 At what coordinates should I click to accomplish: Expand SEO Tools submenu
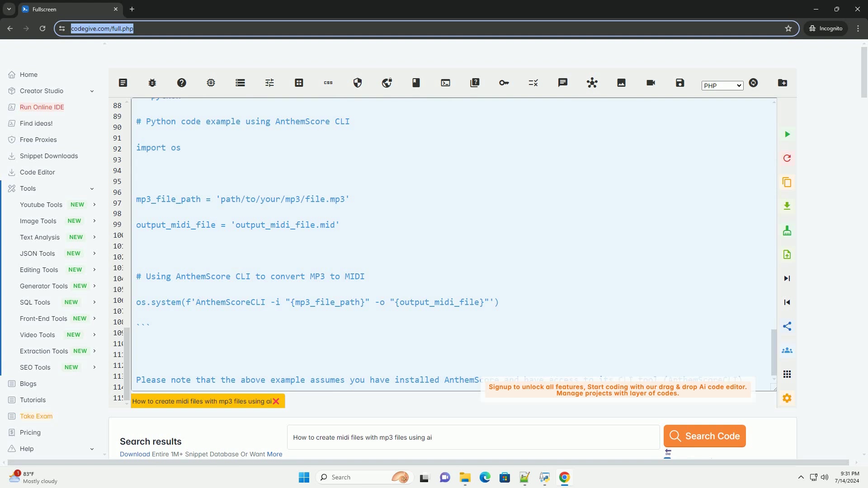pos(58,367)
